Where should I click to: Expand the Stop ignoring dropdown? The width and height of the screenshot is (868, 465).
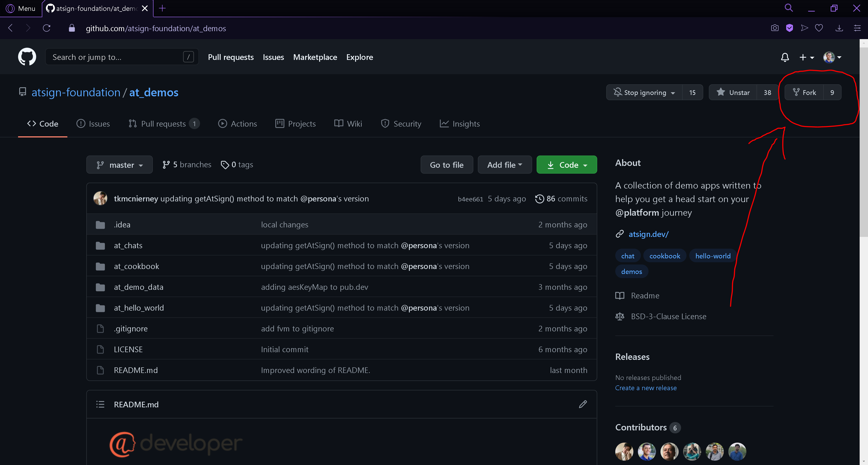click(x=644, y=92)
